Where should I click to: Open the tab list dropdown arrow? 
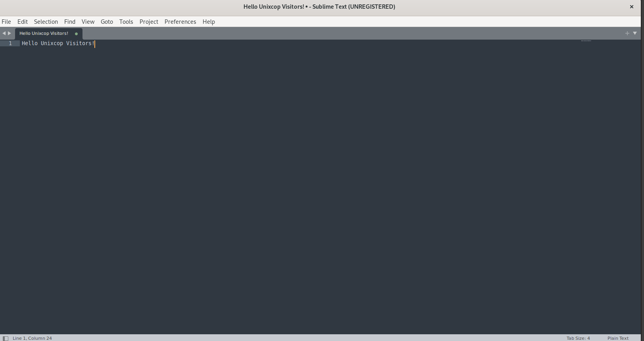pyautogui.click(x=635, y=33)
